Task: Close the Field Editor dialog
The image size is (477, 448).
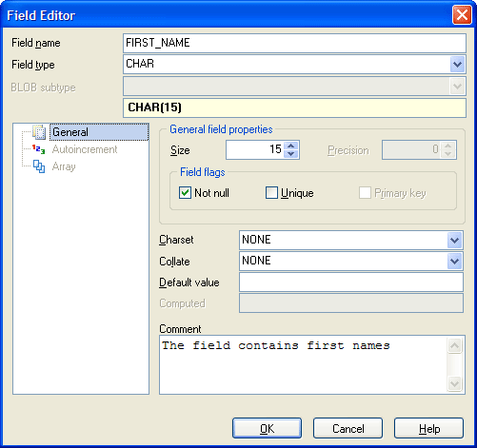Action: 462,15
